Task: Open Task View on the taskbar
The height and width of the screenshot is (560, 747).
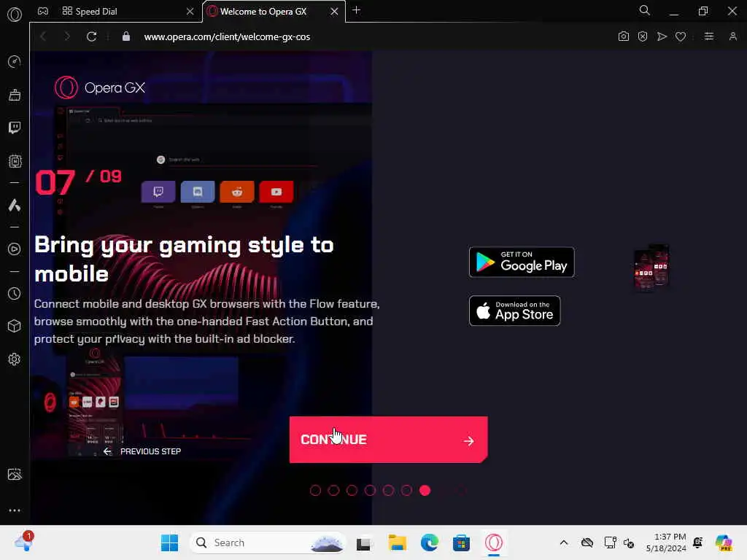Action: click(x=363, y=543)
